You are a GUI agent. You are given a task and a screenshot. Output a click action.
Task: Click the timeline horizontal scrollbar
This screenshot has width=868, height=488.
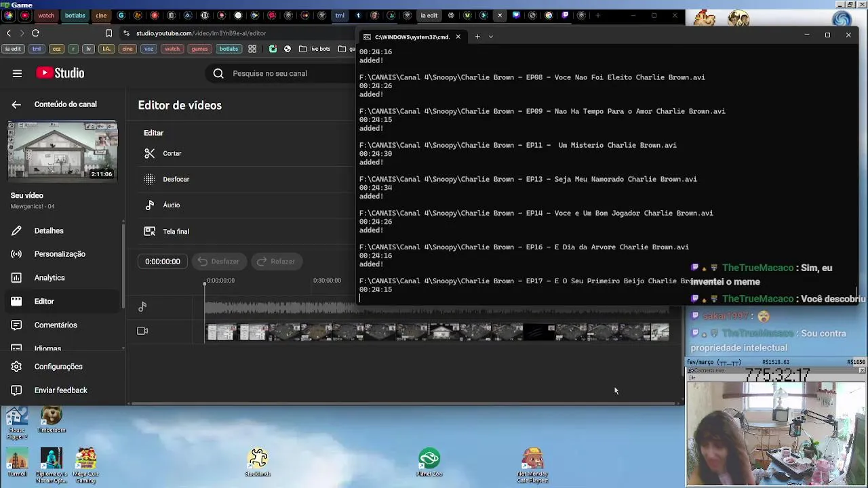pos(405,404)
